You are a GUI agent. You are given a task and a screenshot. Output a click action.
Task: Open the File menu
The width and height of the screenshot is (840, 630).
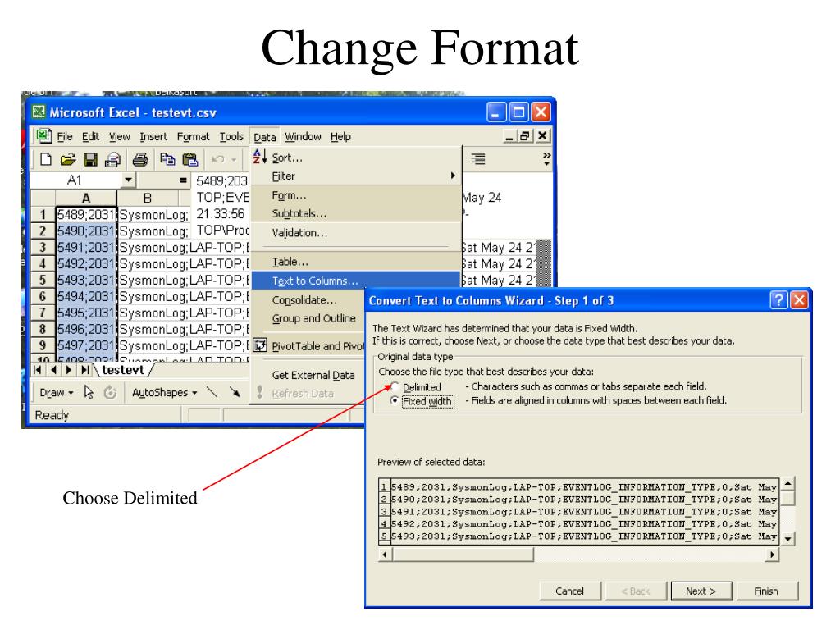tap(65, 137)
